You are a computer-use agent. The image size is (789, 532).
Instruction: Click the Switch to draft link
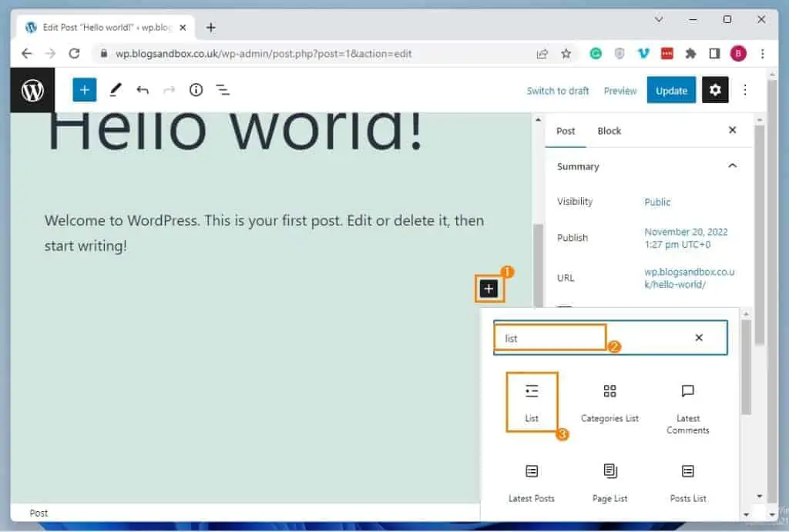pos(558,91)
